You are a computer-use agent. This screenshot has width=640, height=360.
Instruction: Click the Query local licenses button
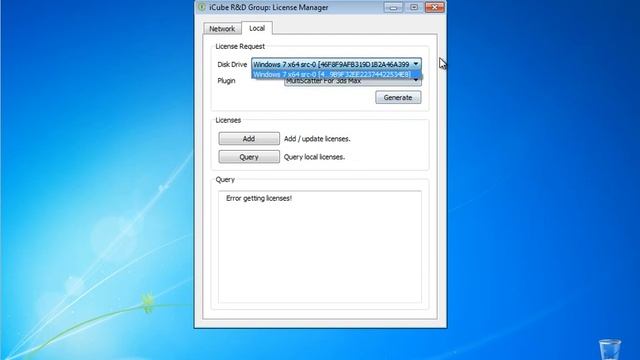click(249, 157)
